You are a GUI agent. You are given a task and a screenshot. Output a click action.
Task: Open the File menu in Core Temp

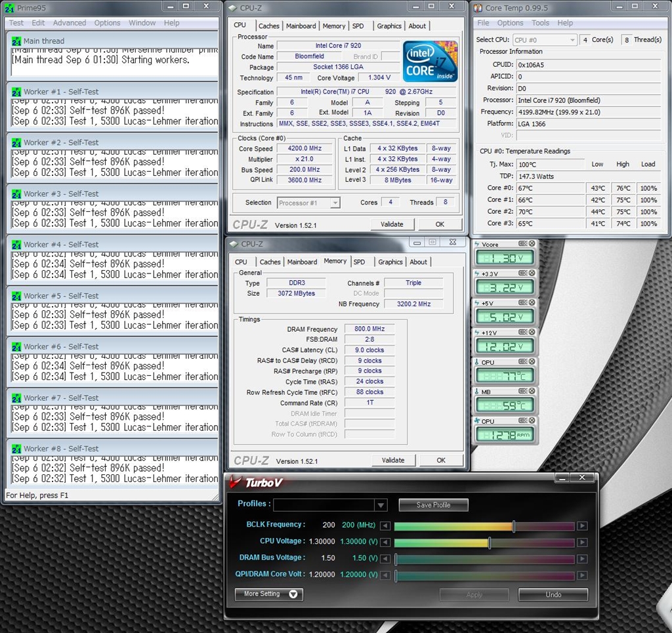point(483,23)
